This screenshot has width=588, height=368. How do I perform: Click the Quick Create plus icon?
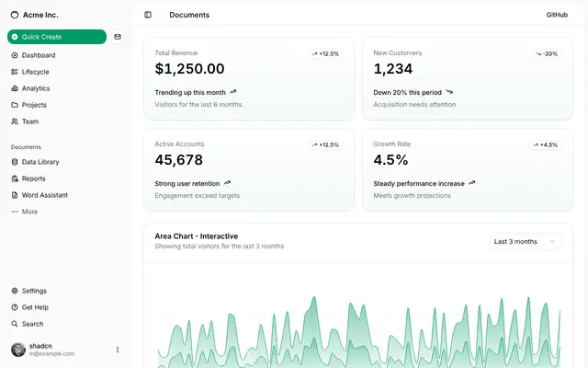click(x=15, y=37)
